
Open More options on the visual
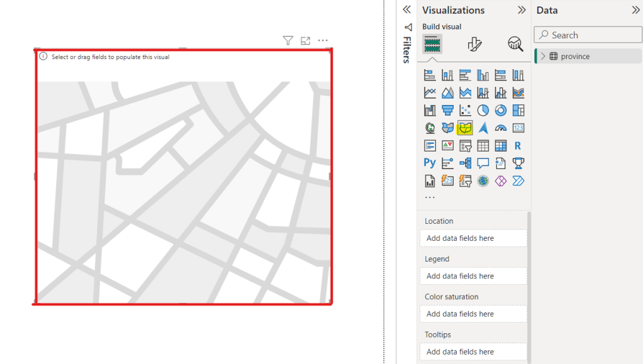323,41
